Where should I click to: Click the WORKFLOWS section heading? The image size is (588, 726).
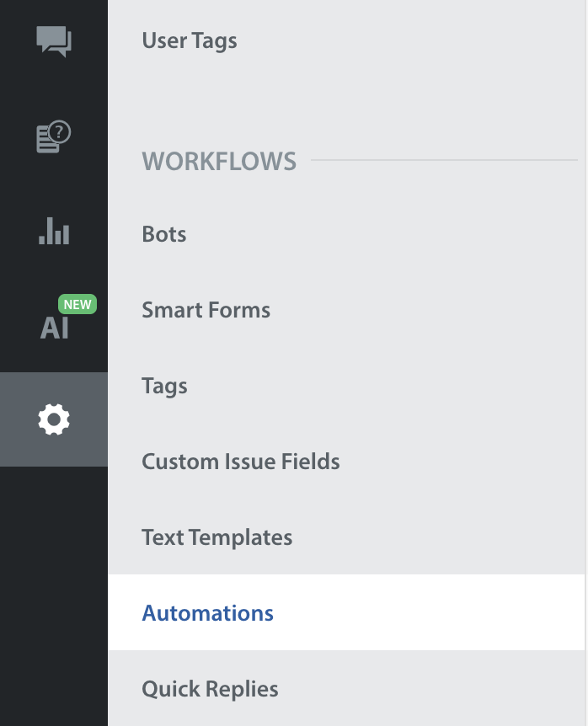pyautogui.click(x=219, y=160)
